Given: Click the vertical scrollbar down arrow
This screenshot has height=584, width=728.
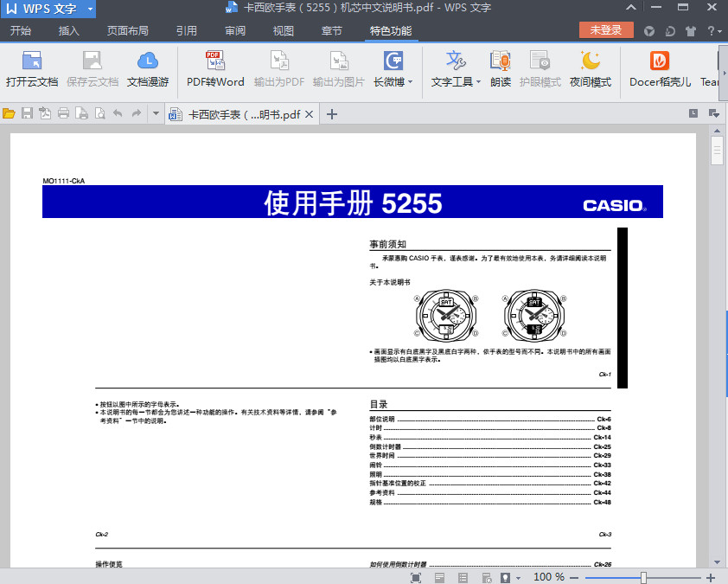Looking at the screenshot, I should pyautogui.click(x=717, y=562).
